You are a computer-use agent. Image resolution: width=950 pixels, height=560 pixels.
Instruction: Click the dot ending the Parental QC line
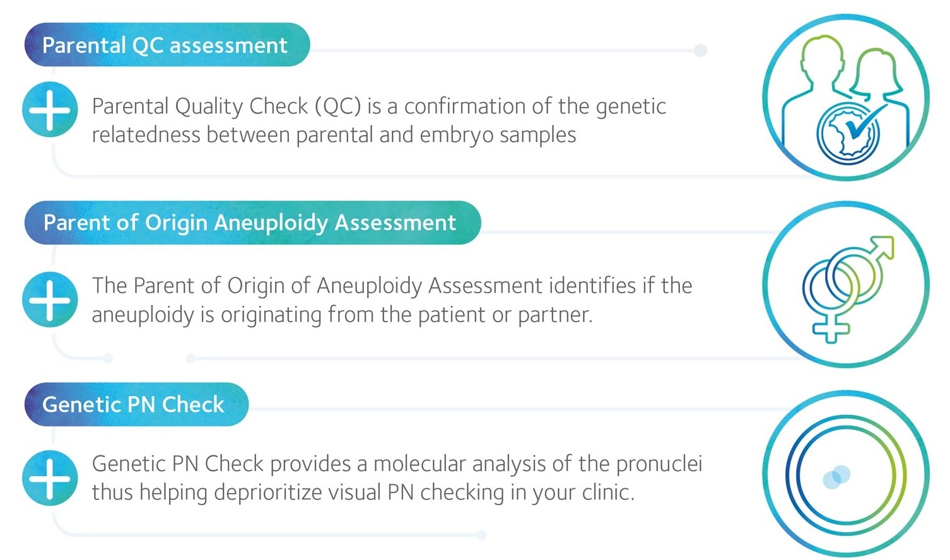click(700, 50)
